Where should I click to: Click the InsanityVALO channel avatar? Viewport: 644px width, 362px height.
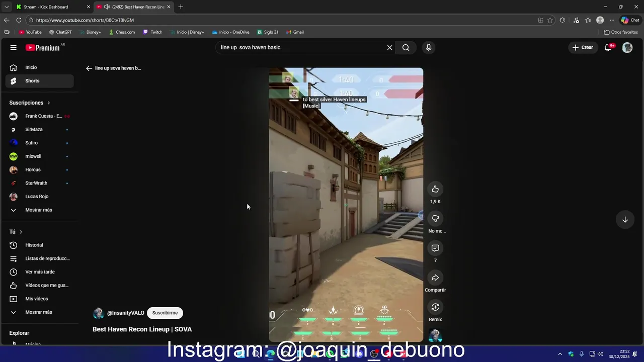(x=98, y=313)
